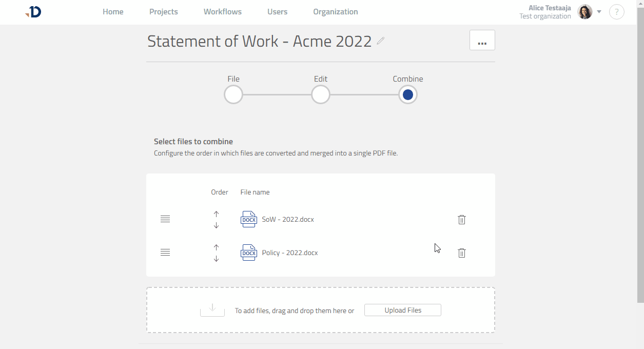Expand the Alice Testaaja user menu arrow

(x=599, y=12)
